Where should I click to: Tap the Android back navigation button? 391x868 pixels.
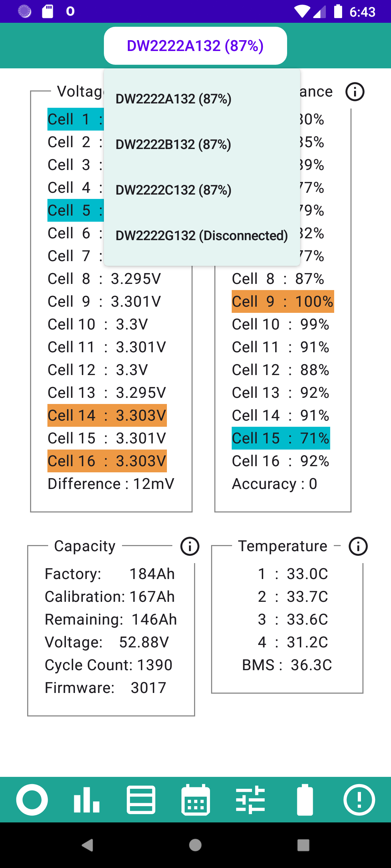click(87, 845)
